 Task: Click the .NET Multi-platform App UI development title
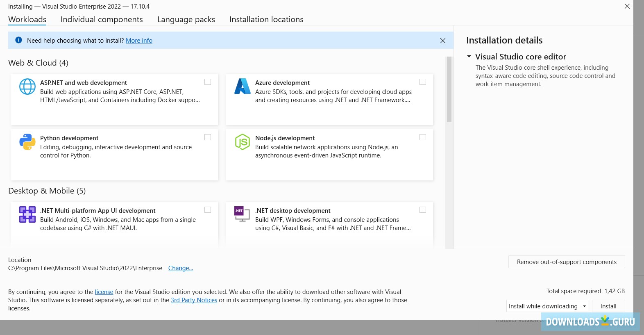(98, 211)
